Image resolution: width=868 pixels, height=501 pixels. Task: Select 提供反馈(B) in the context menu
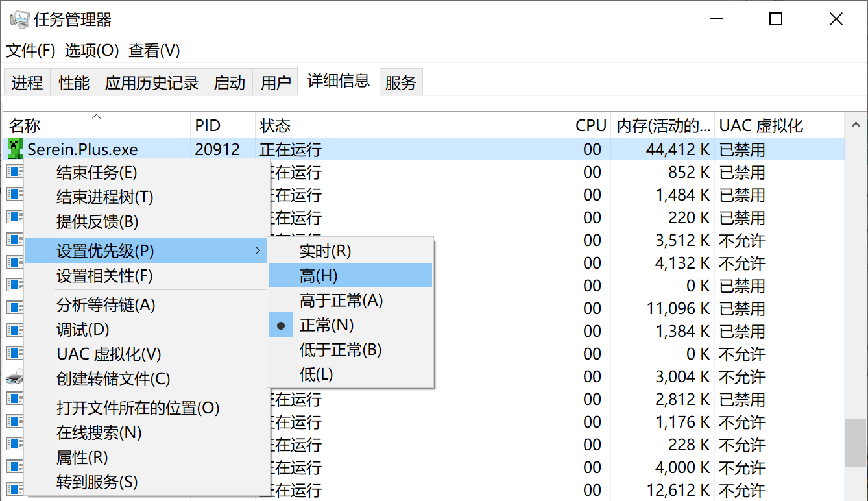click(147, 222)
